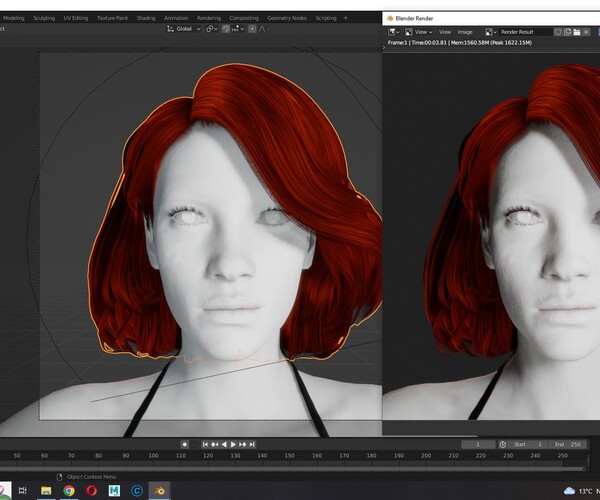Switch to the UV Editing workspace tab

click(x=76, y=18)
